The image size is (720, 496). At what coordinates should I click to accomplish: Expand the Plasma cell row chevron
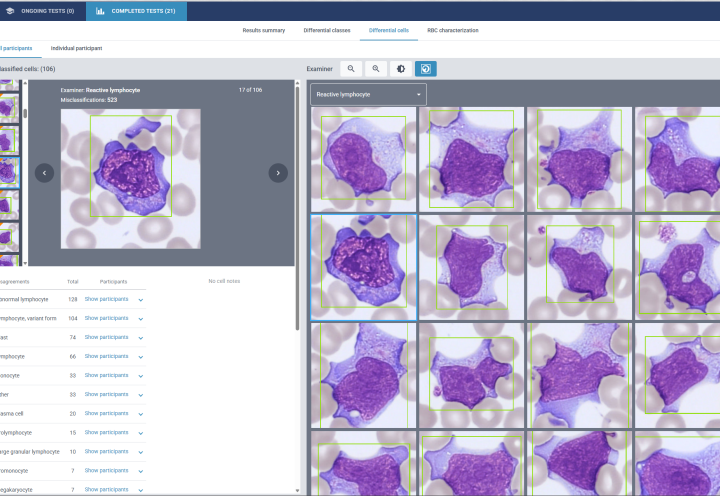click(x=141, y=414)
